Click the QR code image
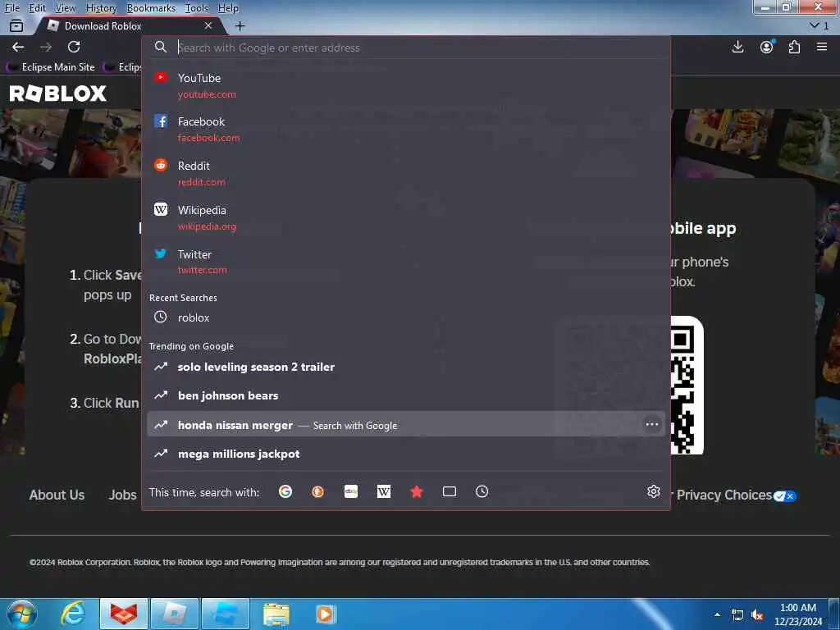This screenshot has height=630, width=840. [x=687, y=386]
